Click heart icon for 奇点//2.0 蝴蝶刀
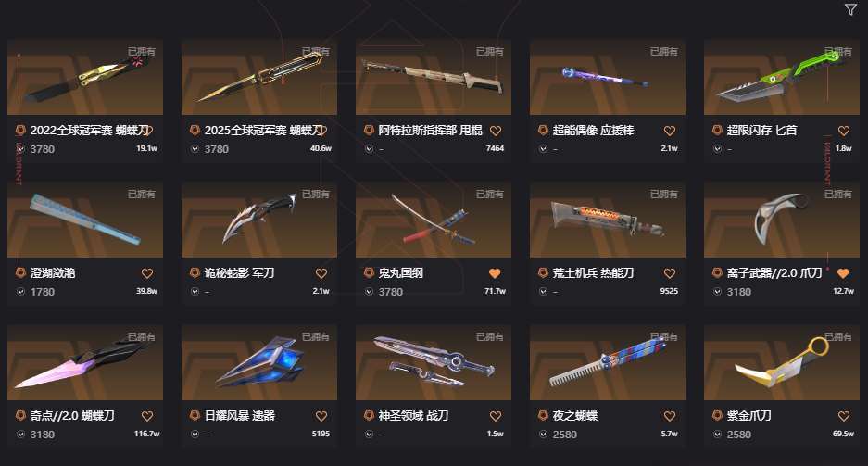The width and height of the screenshot is (868, 466). coord(146,416)
